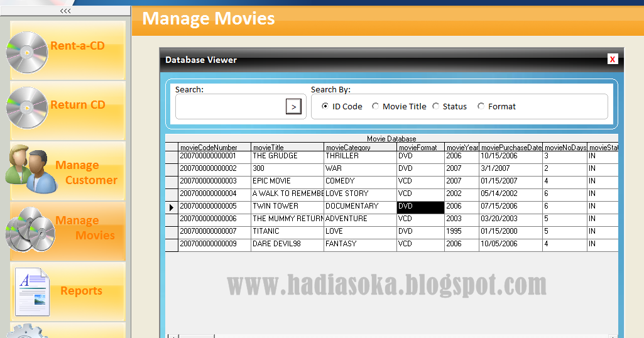Click code 200700000000003 cell
Screen dimensions: 644x338
click(x=214, y=182)
